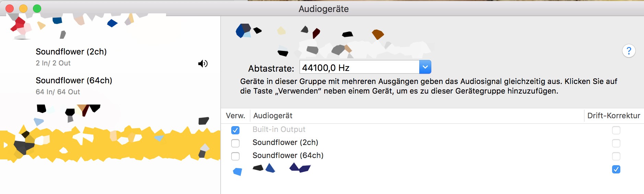Expand the Abtastrate dropdown arrow
Viewport: 644px width, 194px height.
click(425, 67)
